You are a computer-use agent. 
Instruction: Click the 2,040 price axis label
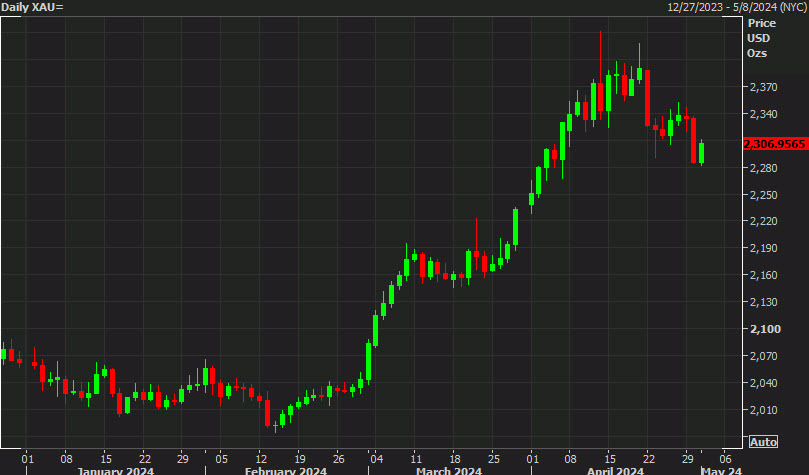763,383
